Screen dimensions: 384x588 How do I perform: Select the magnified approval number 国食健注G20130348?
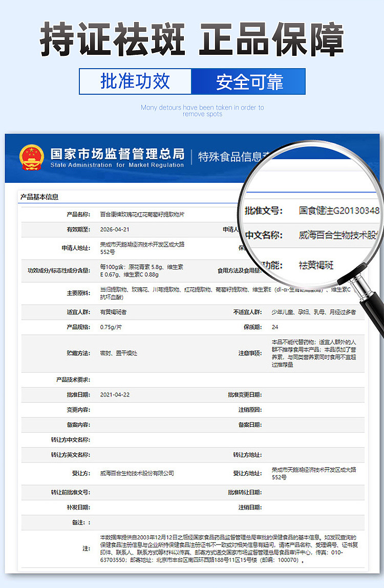coord(339,211)
